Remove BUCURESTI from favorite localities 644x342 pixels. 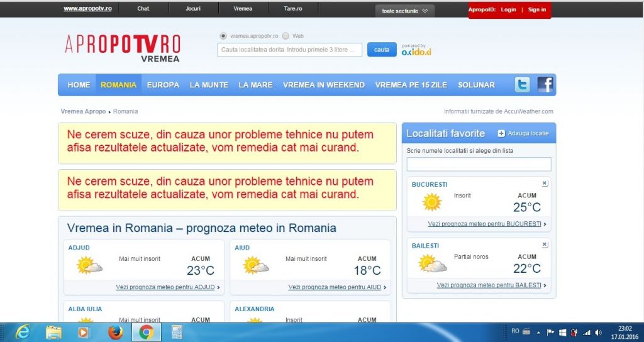coord(545,184)
